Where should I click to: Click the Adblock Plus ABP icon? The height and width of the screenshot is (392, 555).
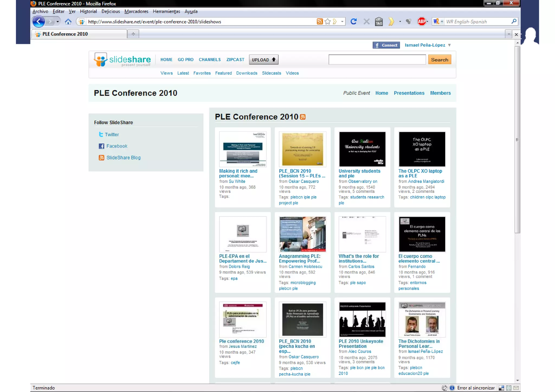(421, 21)
